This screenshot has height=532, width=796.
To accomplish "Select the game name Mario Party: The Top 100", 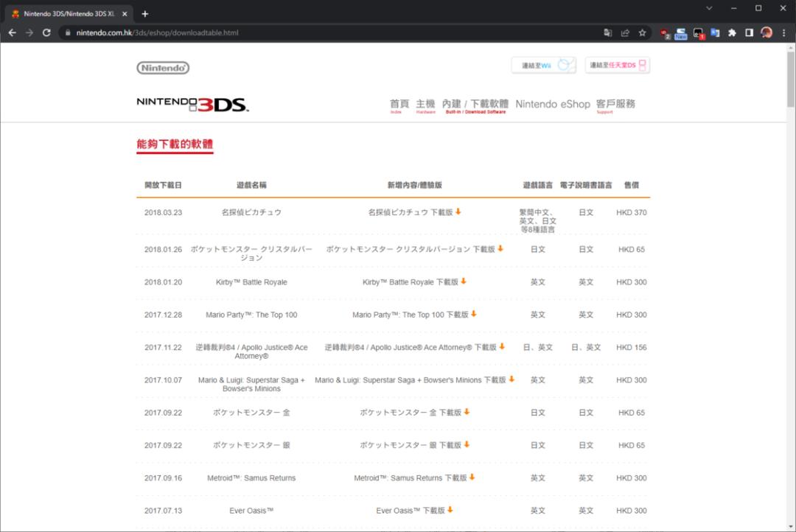I will 251,315.
